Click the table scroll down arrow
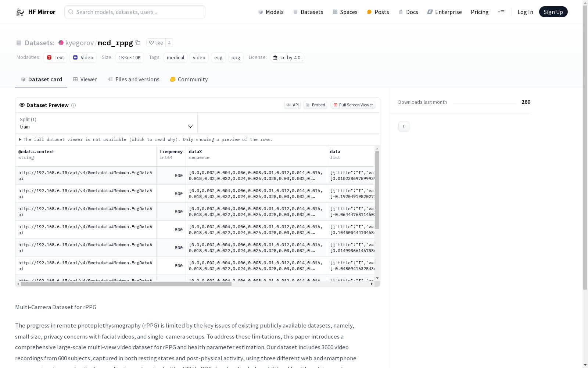588x368 pixels. pyautogui.click(x=377, y=278)
